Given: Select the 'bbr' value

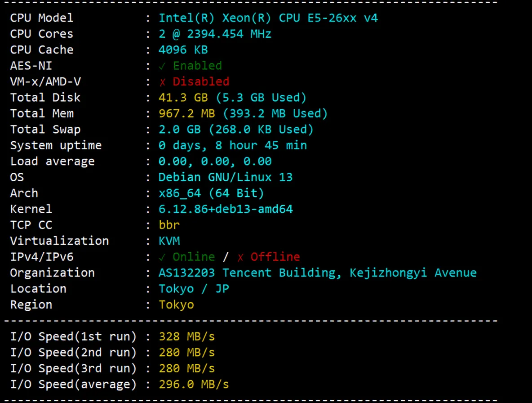Looking at the screenshot, I should (x=169, y=225).
